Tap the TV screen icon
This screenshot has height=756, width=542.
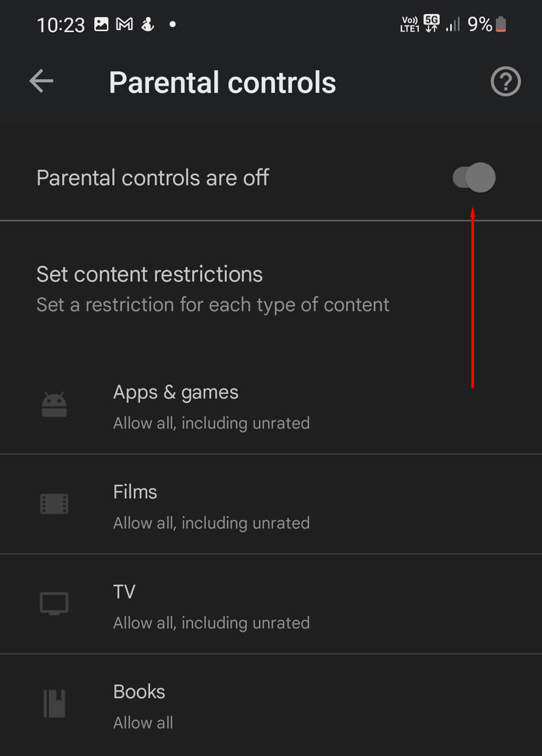[54, 604]
